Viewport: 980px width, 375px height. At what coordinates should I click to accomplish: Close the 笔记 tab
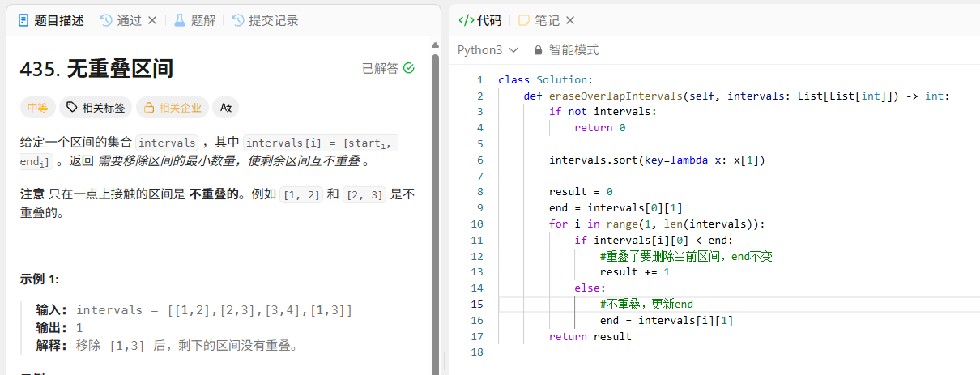[x=570, y=20]
